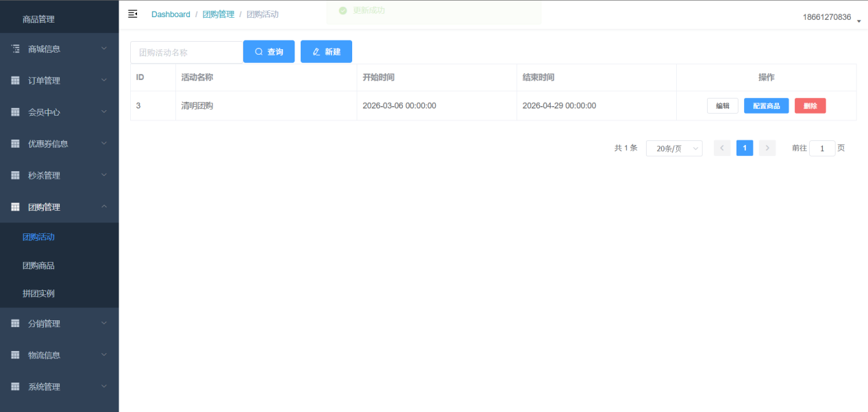Click the 查询 search button
868x412 pixels.
(269, 52)
